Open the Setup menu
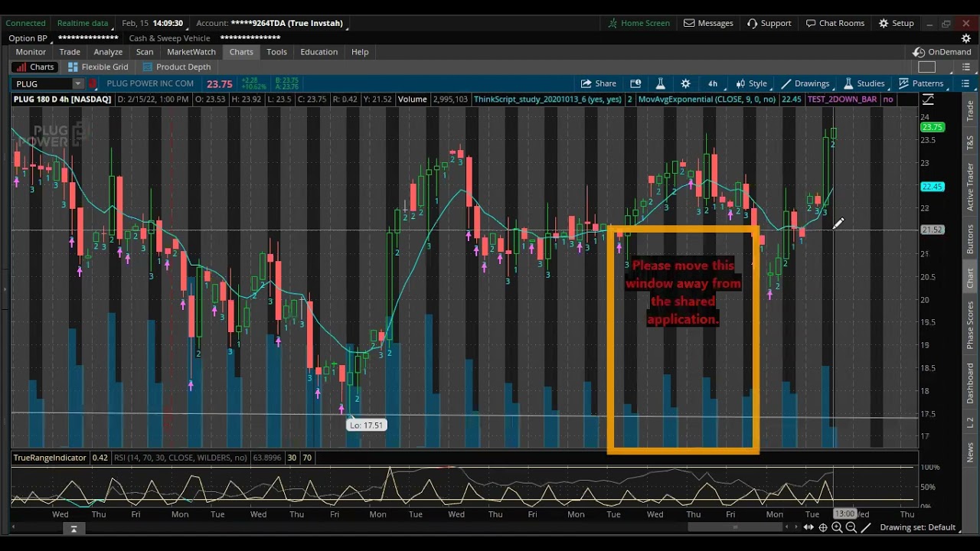Screen dimensions: 980x551 [897, 23]
